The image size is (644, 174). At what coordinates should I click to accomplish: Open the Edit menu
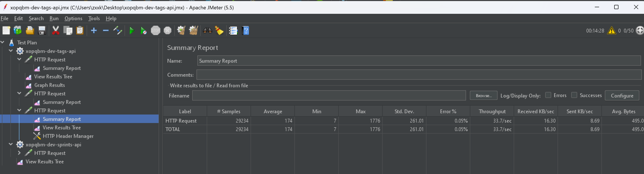coord(19,18)
